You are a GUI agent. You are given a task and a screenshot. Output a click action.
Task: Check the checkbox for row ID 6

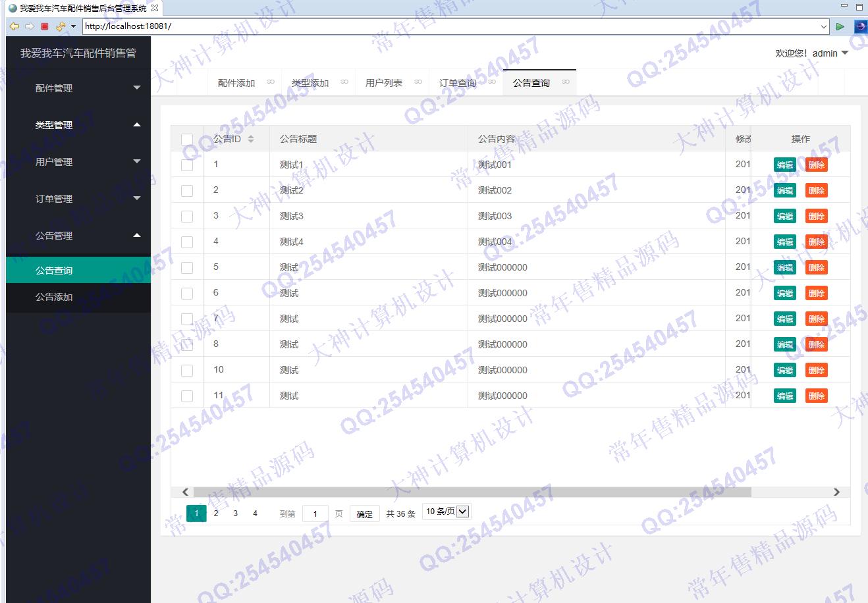point(187,294)
